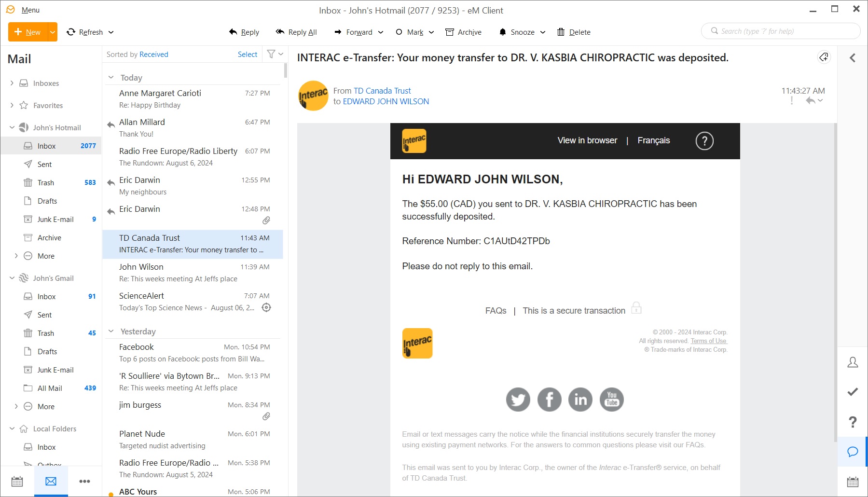The image size is (868, 497).
Task: Collapse the Yesterday message group
Action: pyautogui.click(x=111, y=331)
